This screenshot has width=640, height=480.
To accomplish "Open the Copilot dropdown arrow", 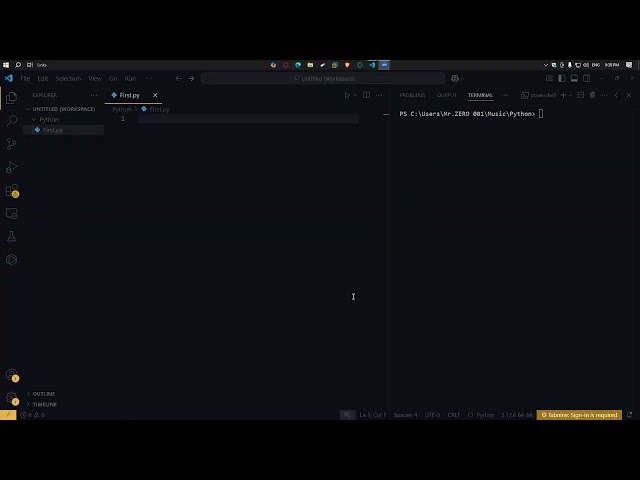I will point(462,78).
